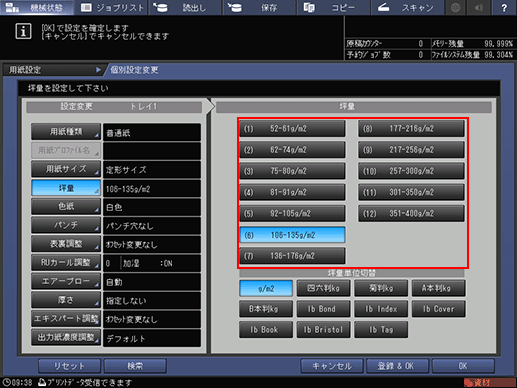Open the 表裏調整 both sides adjust setting
Image resolution: width=517 pixels, height=388 pixels.
tap(66, 244)
